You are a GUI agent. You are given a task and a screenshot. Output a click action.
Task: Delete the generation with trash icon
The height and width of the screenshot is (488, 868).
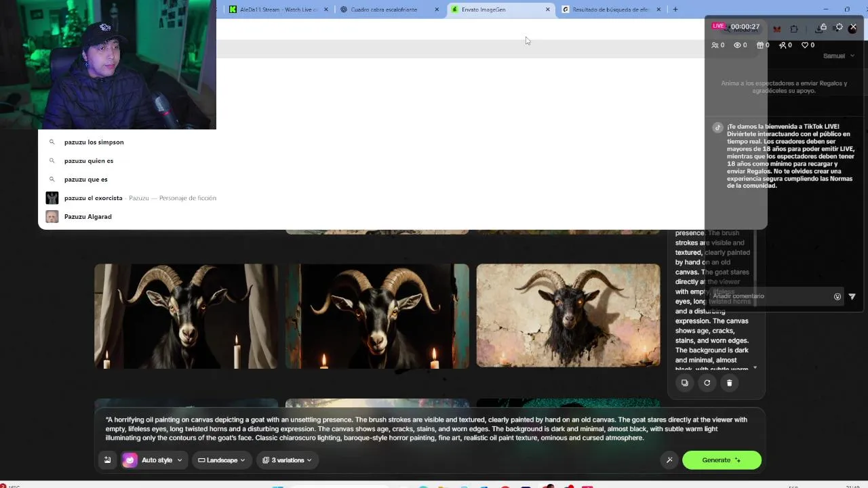tap(730, 383)
